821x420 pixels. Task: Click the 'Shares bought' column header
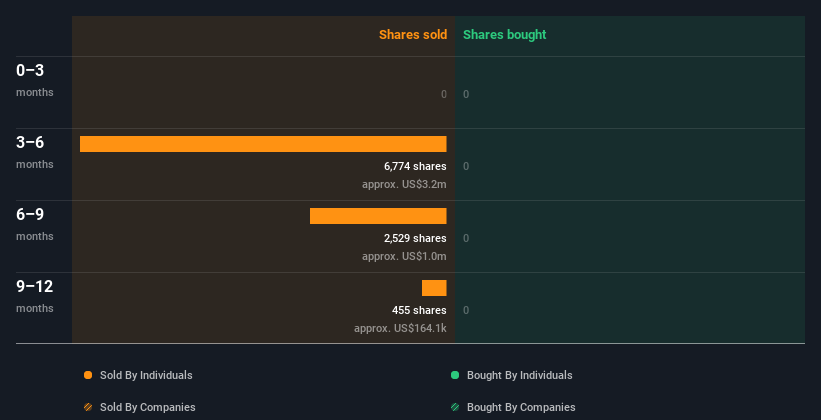tap(505, 35)
